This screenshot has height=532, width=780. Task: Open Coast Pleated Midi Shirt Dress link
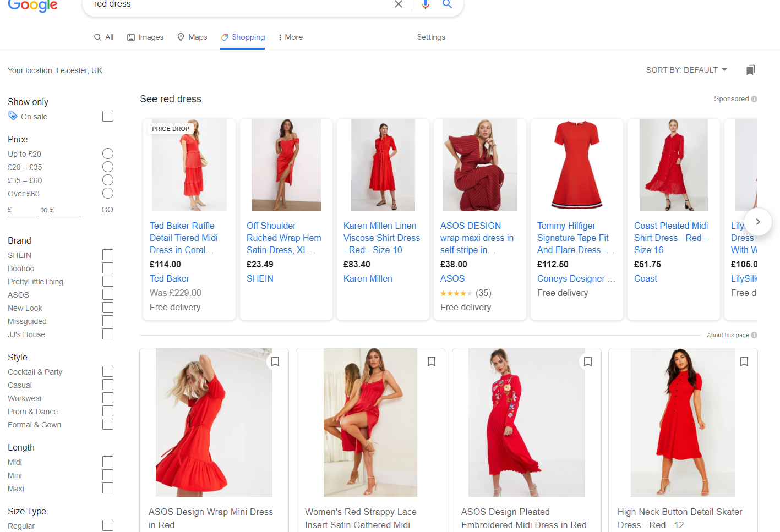[671, 238]
